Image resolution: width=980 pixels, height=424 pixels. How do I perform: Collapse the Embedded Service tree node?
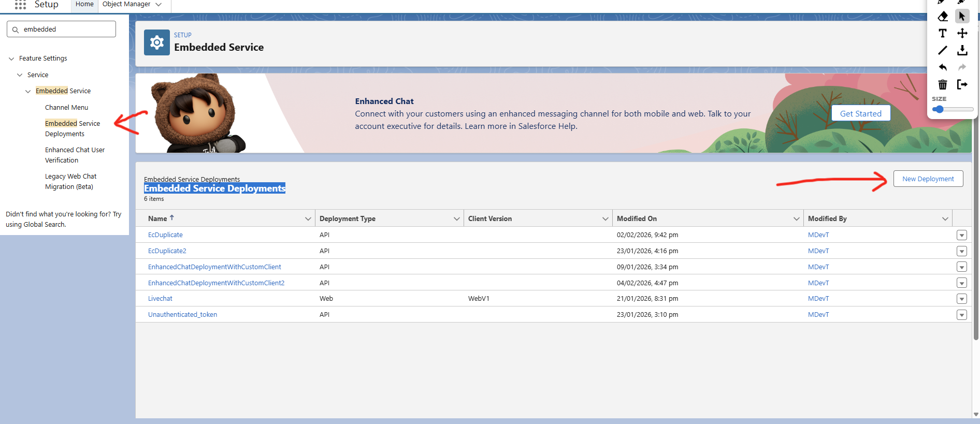28,92
